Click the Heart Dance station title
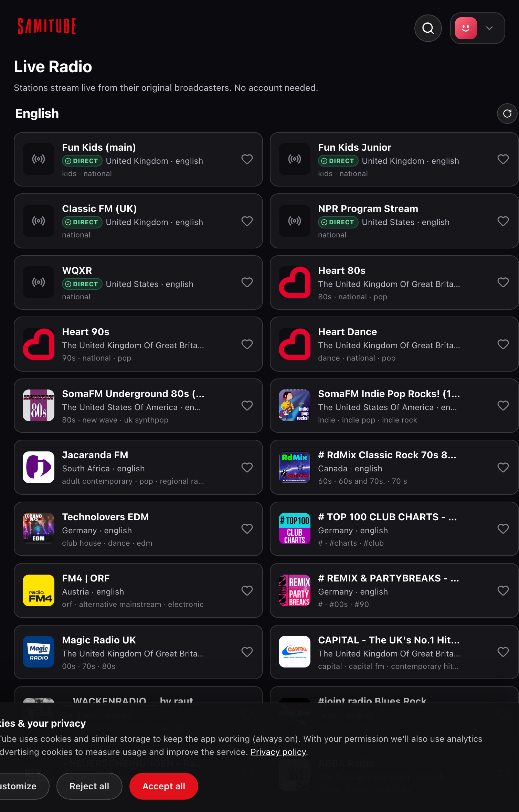 coord(347,332)
